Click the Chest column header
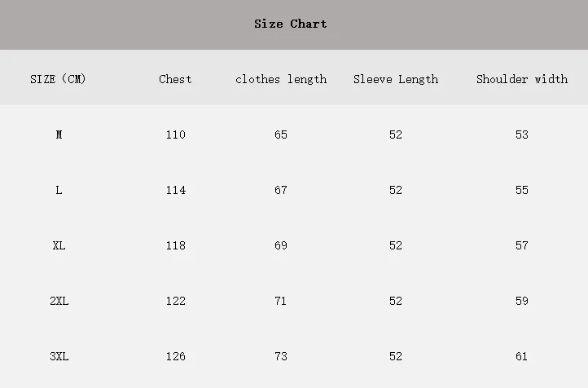This screenshot has height=388, width=588. pos(175,79)
